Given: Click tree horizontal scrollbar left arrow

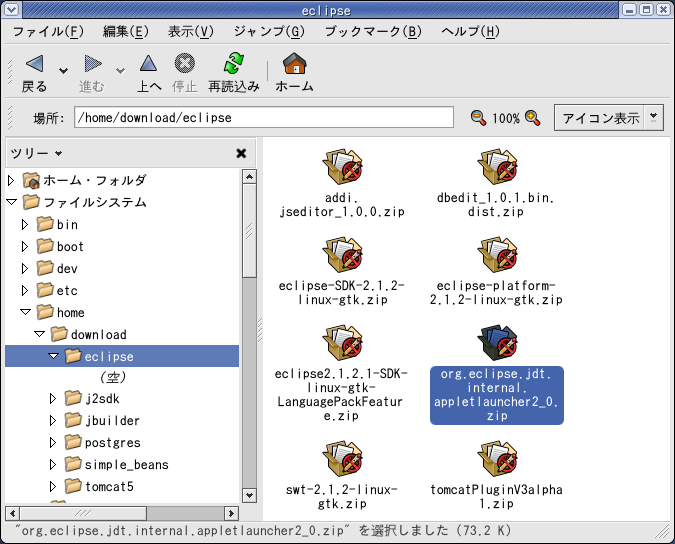Looking at the screenshot, I should tap(12, 513).
